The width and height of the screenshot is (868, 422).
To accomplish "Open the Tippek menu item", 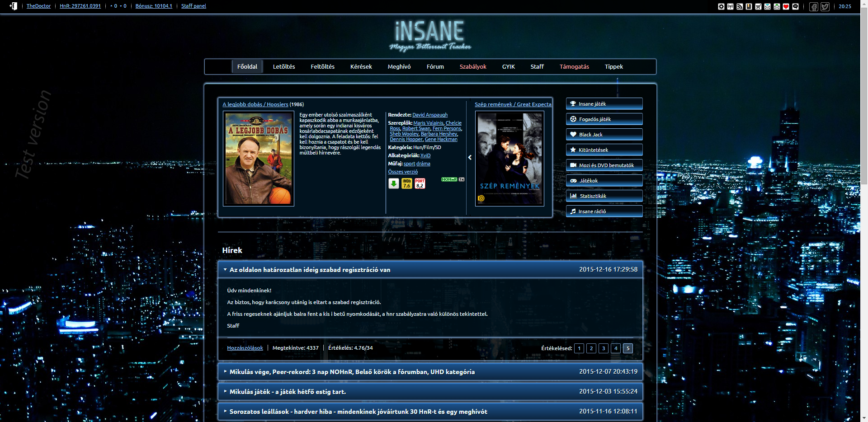I will pos(614,66).
